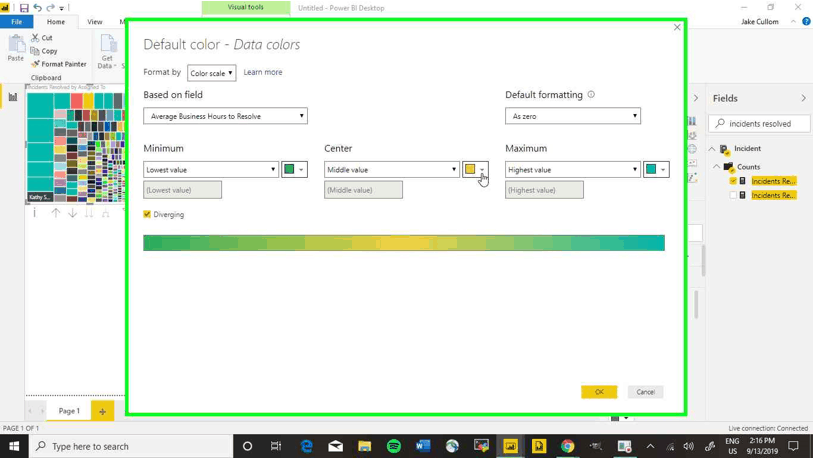Uncheck the first Incidents Re... field checkbox
This screenshot has width=815, height=460.
733,181
